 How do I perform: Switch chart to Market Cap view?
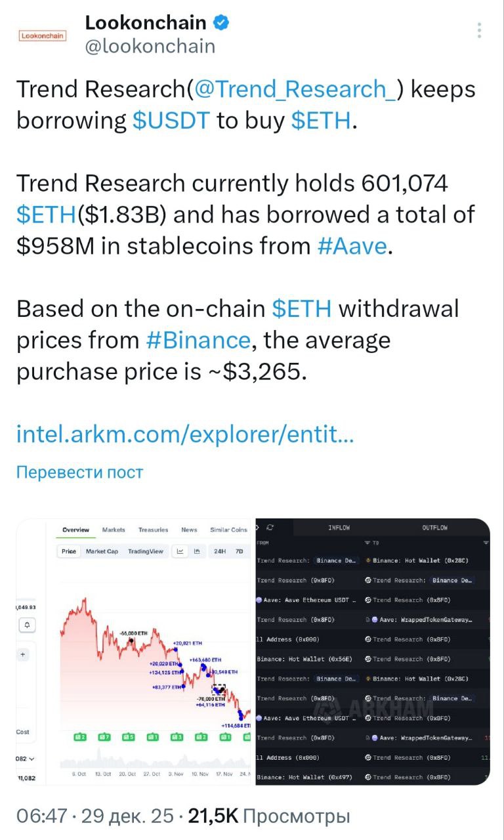(102, 551)
